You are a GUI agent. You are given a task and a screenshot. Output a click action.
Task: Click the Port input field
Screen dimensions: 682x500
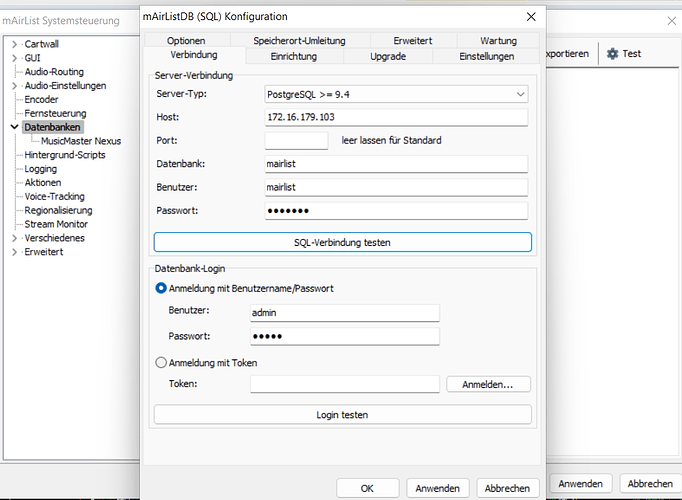[296, 141]
